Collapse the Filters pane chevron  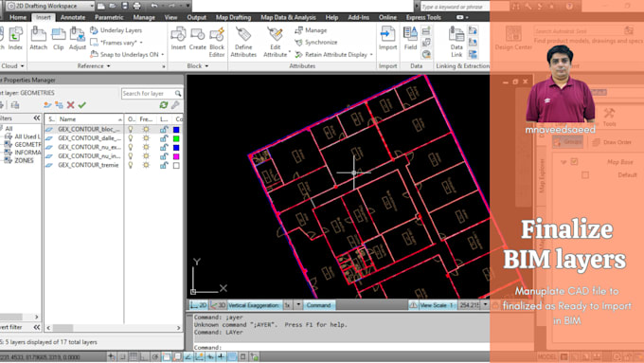37,118
